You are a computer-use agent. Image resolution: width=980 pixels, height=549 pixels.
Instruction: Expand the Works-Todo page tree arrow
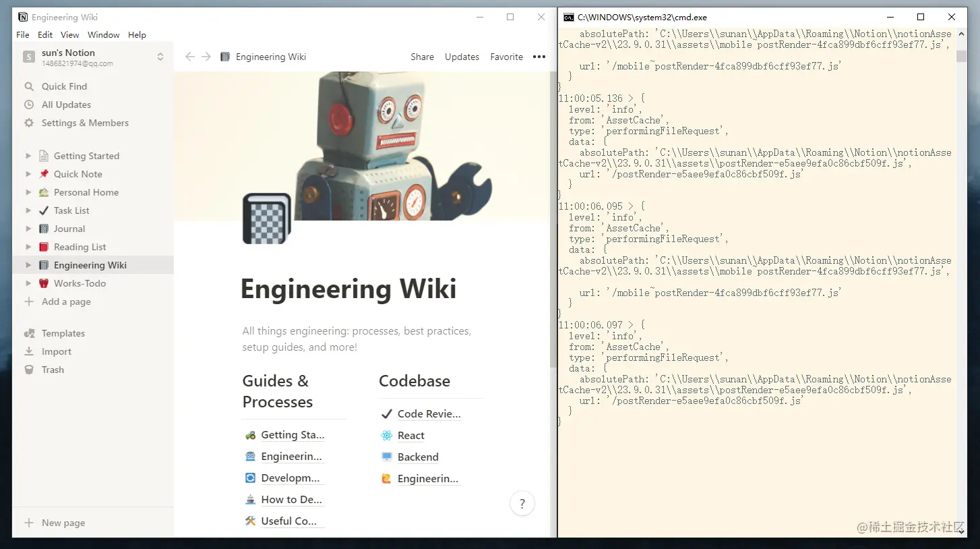pyautogui.click(x=28, y=283)
